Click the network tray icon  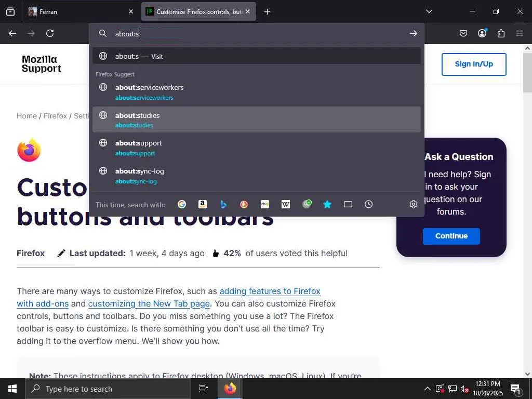pyautogui.click(x=453, y=389)
